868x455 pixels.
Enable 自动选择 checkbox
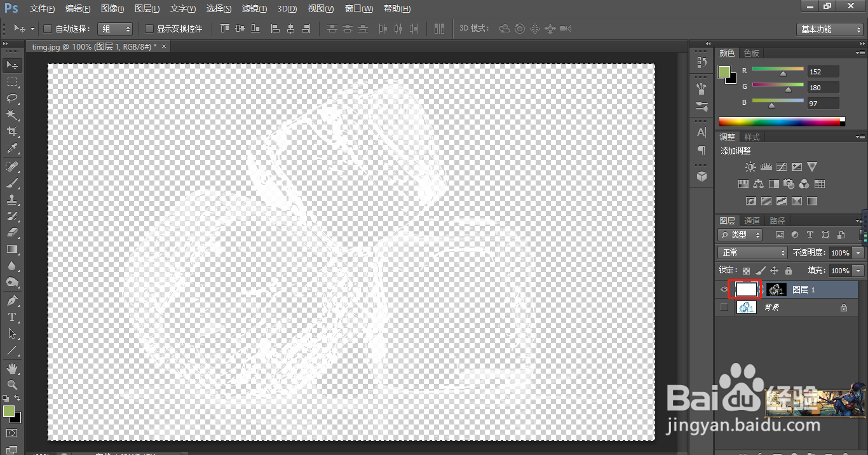(47, 29)
